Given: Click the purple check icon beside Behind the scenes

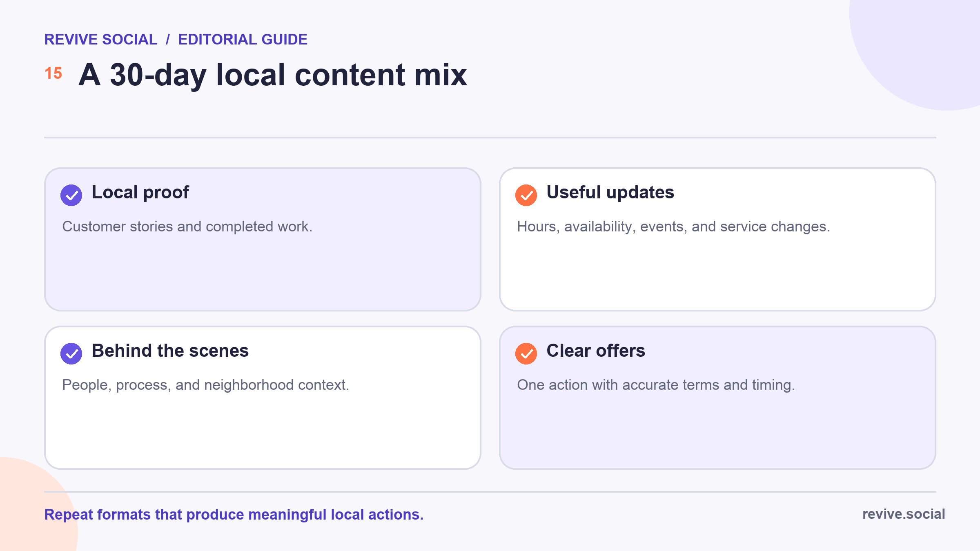Looking at the screenshot, I should (71, 353).
